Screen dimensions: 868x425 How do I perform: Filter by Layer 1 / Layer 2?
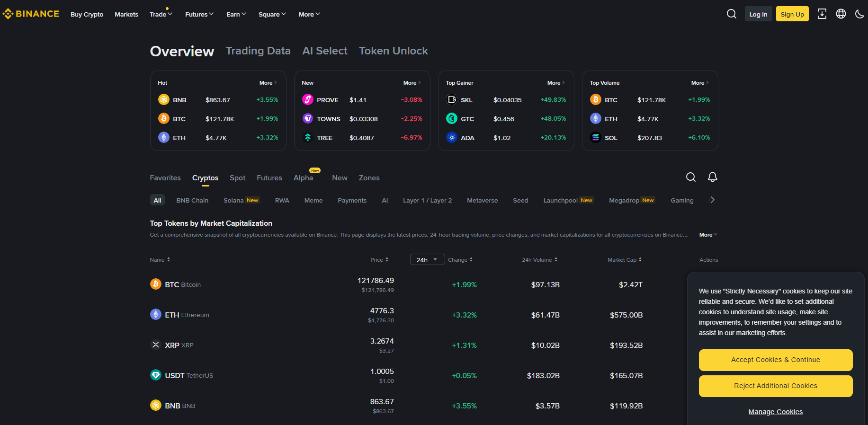pos(427,200)
